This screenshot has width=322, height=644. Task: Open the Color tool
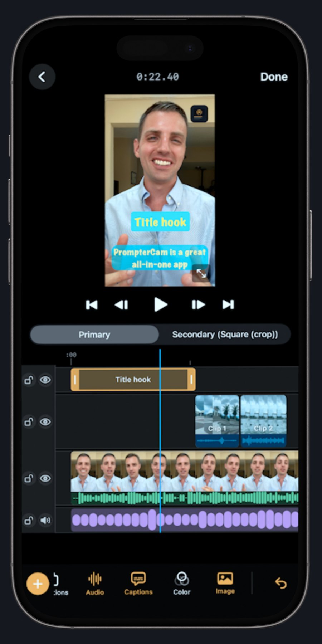click(x=182, y=584)
